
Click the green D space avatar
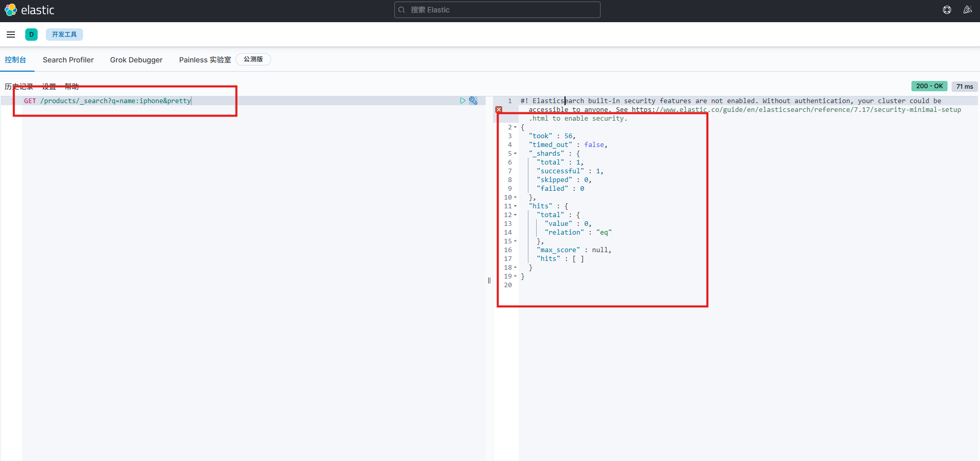[31, 35]
